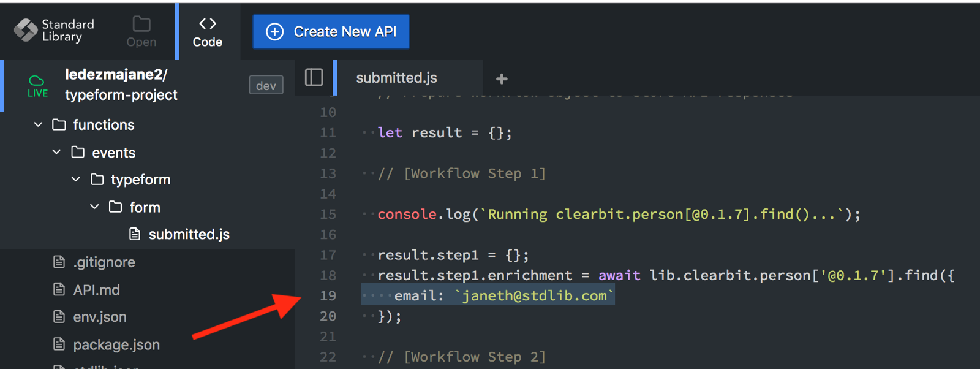The width and height of the screenshot is (980, 369).
Task: Open the dev environment badge
Action: click(266, 85)
